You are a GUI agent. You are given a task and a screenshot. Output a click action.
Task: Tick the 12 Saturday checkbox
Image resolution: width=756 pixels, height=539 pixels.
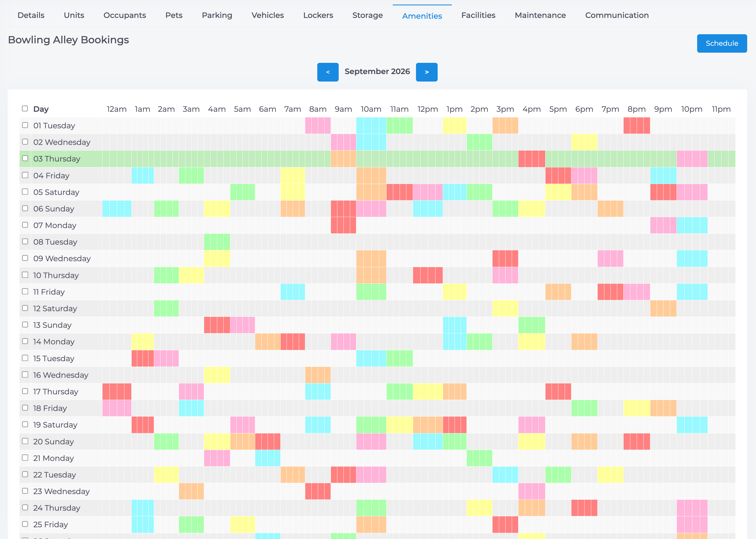(x=25, y=308)
